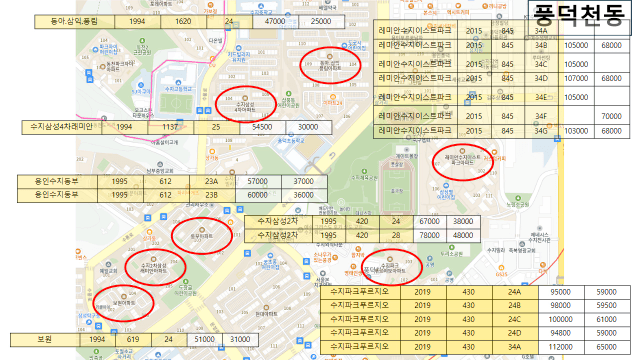Select the 38000 cell in 수지삼성2차 table
This screenshot has height=360, width=640.
(463, 222)
